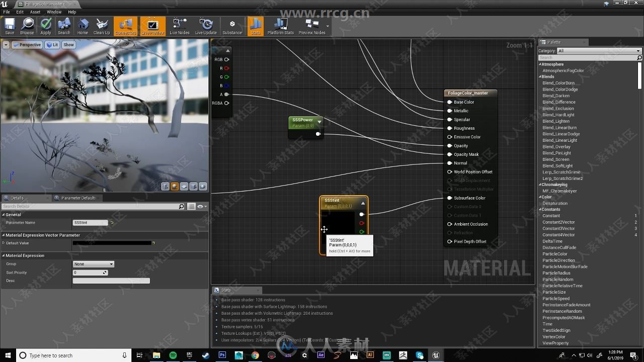Open the palette Category dropdown
The image size is (644, 362).
(x=599, y=51)
